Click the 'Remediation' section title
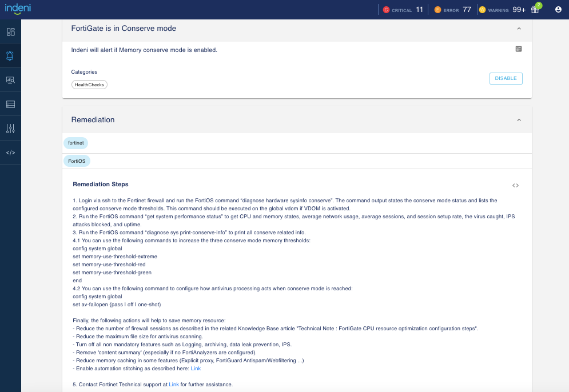569x392 pixels. pyautogui.click(x=93, y=119)
